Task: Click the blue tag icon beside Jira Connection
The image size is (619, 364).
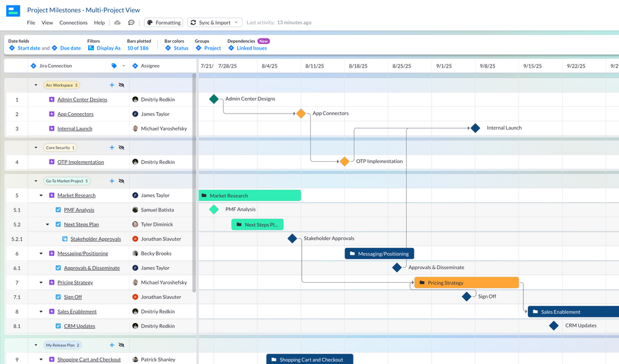Action: (114, 66)
